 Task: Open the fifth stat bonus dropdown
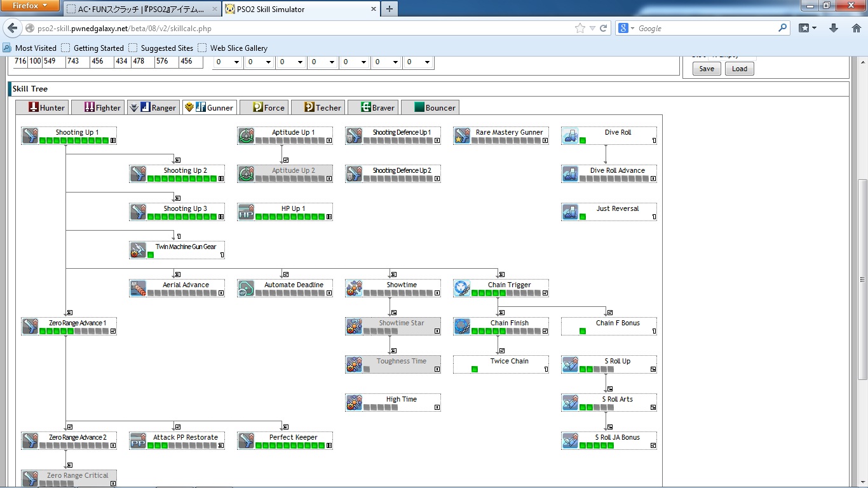(355, 62)
